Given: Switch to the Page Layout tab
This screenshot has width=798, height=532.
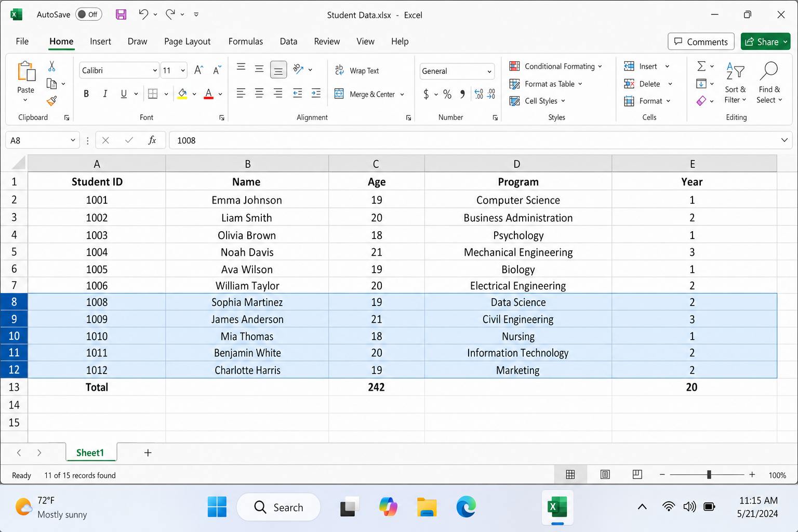Looking at the screenshot, I should (x=187, y=42).
